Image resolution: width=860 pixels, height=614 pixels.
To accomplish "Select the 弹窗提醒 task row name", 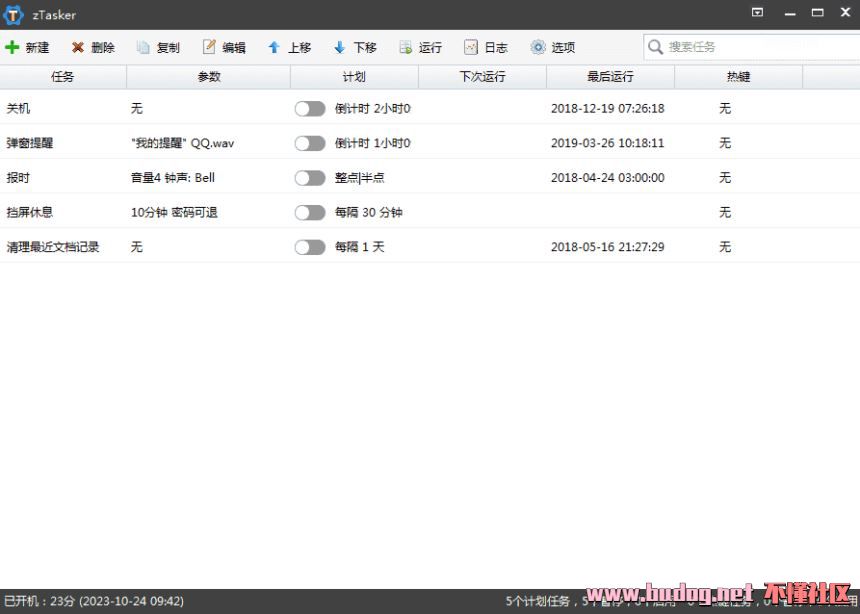I will (30, 143).
